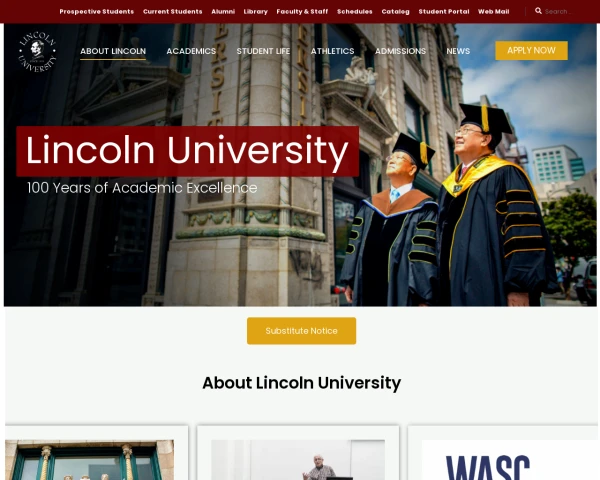Click the Lincoln University seal logo
The height and width of the screenshot is (480, 600).
[x=38, y=52]
